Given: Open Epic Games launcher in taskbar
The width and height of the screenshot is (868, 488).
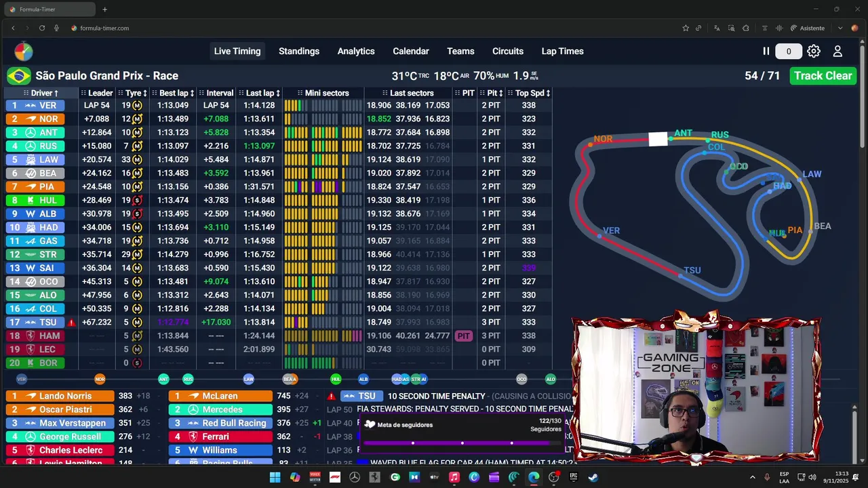Looking at the screenshot, I should (x=574, y=477).
